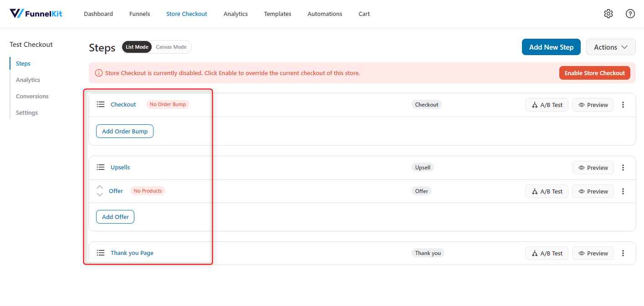The image size is (644, 306).
Task: Open the settings gear icon
Action: 608,14
